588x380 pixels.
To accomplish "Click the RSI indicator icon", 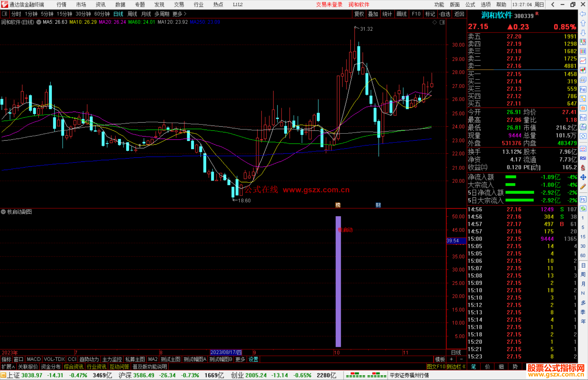I will pos(583,158).
